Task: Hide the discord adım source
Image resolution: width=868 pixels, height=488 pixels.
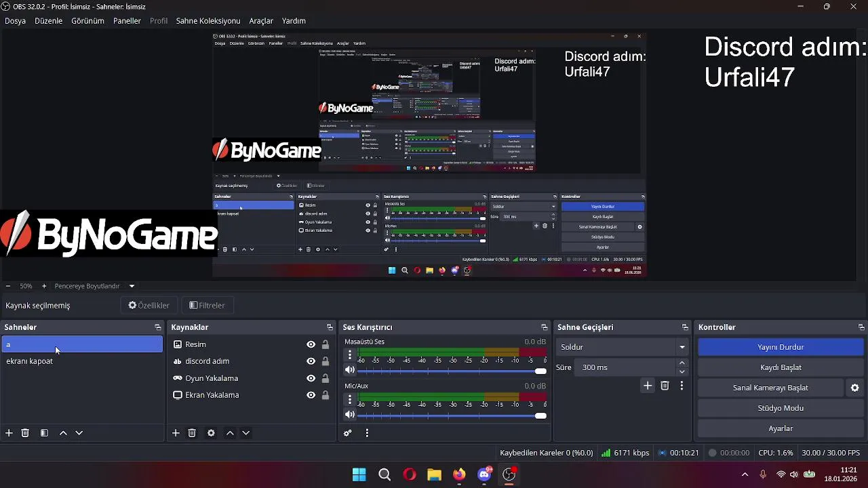Action: 311,361
